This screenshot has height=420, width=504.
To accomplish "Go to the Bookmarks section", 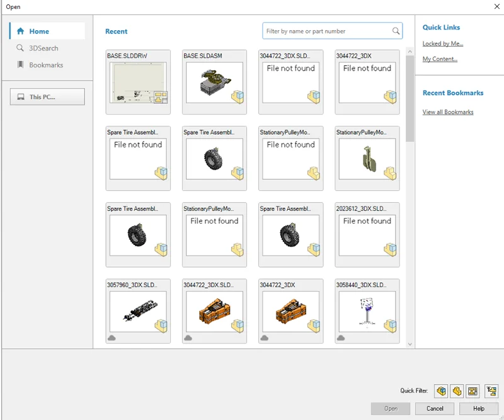I will click(x=45, y=65).
